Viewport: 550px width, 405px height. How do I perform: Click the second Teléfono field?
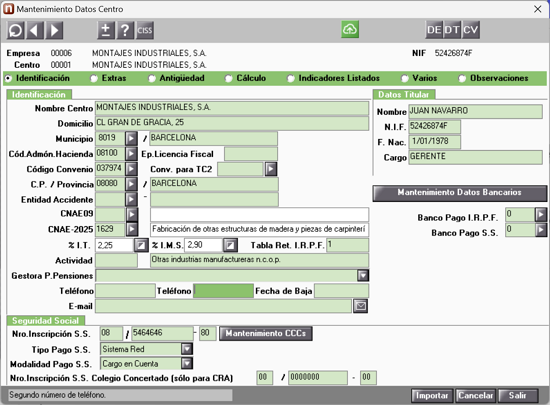click(x=223, y=291)
